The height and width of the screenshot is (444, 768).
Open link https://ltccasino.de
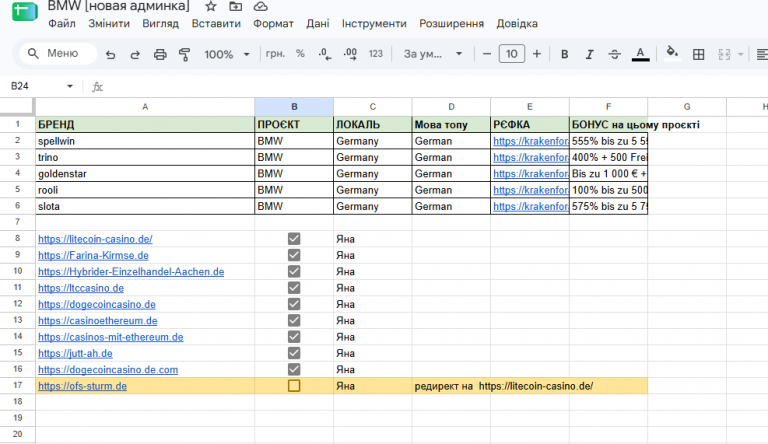(x=81, y=288)
